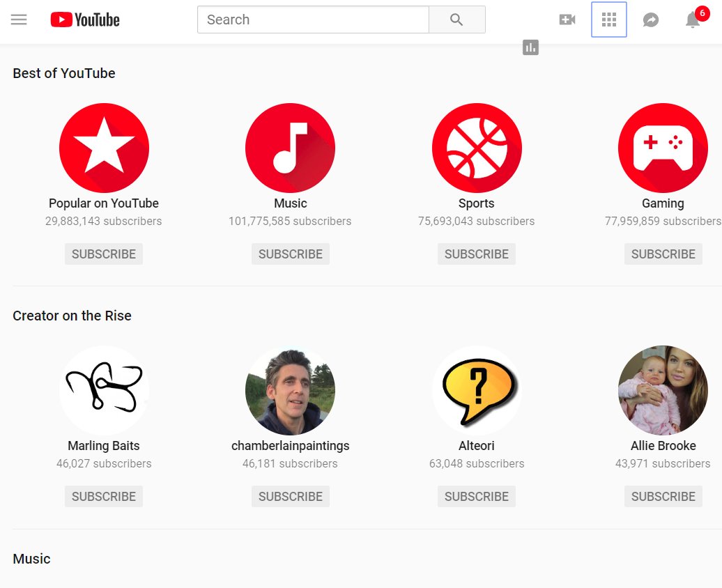Open the Marling Baits name link
Screen dimensions: 722x588
point(104,446)
